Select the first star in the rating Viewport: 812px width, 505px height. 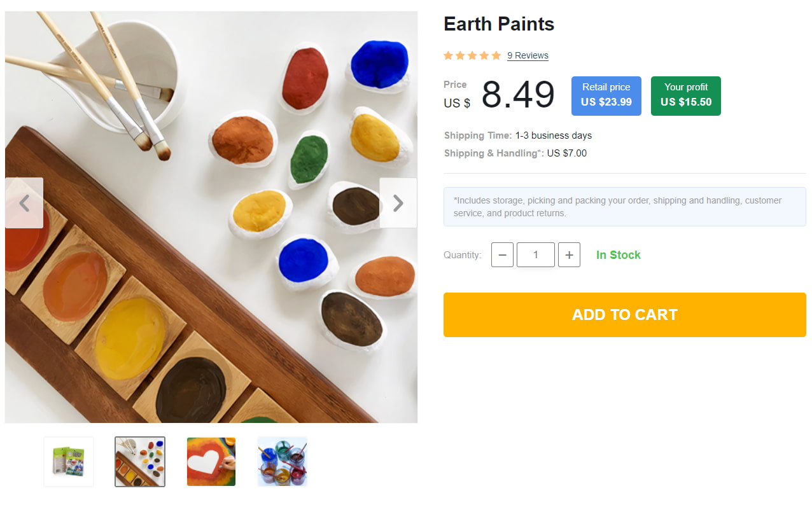447,55
